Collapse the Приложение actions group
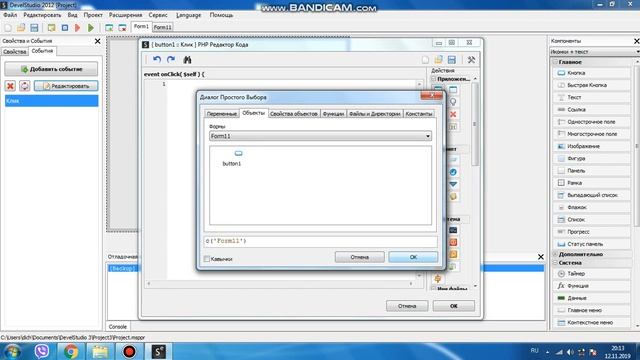The image size is (640, 360). [x=434, y=79]
